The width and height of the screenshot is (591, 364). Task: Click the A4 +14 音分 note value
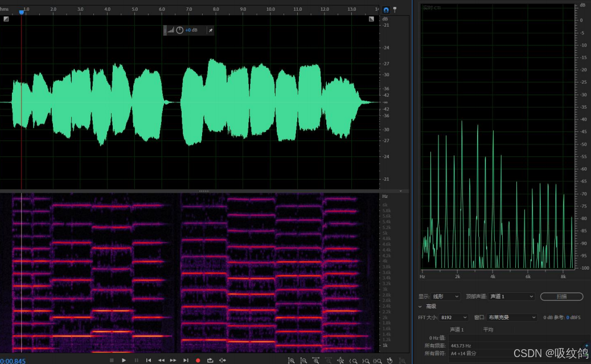click(x=463, y=353)
